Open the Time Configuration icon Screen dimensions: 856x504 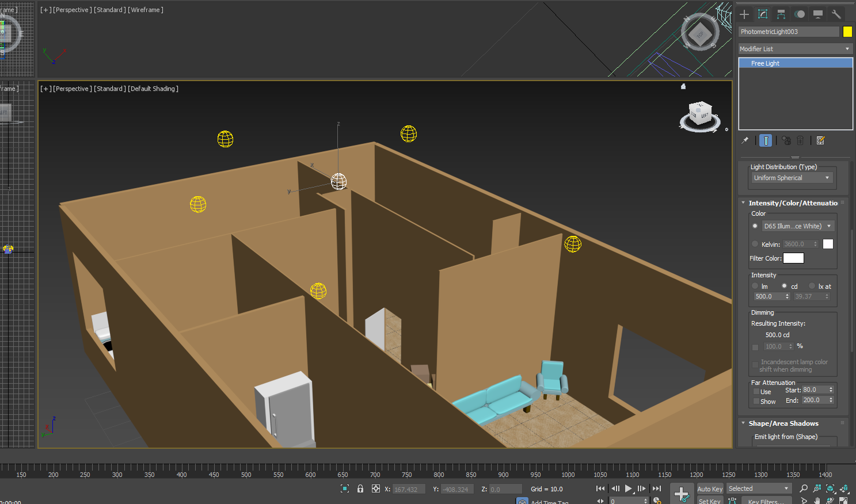[x=657, y=501]
